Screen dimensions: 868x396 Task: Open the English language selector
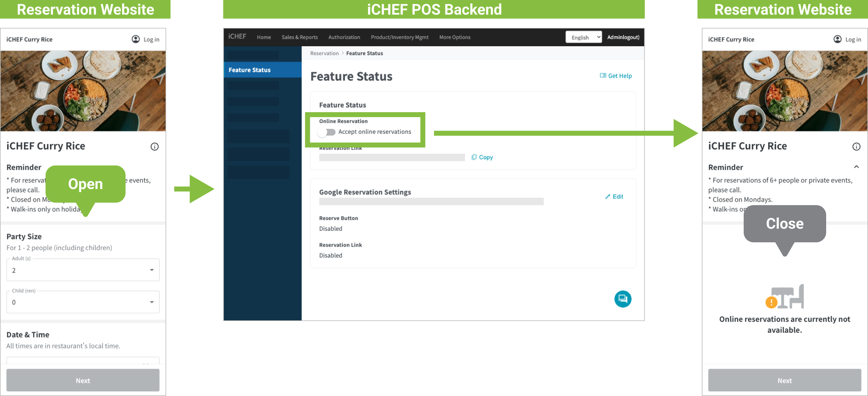[x=583, y=37]
